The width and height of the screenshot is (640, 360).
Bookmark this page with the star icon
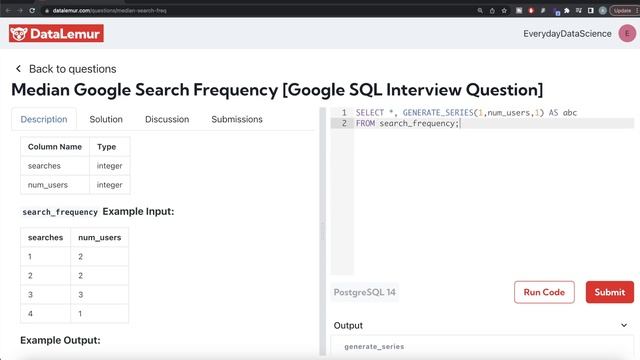click(x=504, y=11)
